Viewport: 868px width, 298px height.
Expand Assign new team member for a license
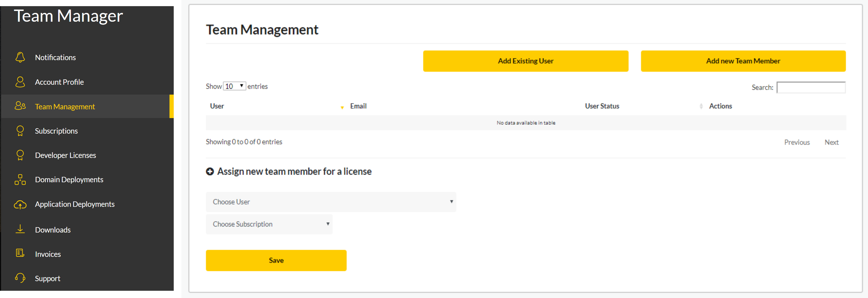tap(294, 172)
